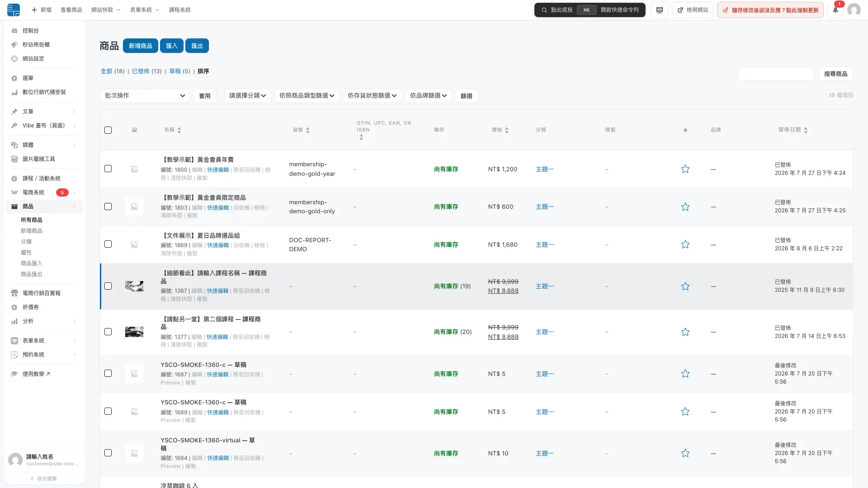Click the user avatar in the top bar

[854, 10]
